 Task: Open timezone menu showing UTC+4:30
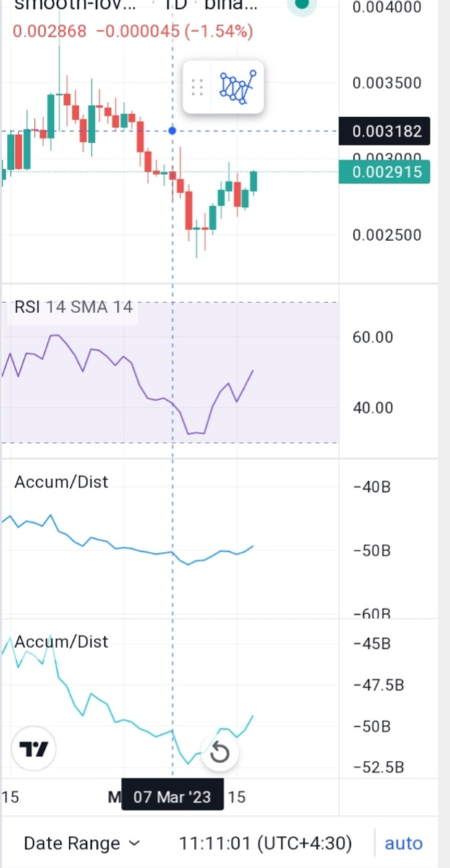(x=266, y=843)
